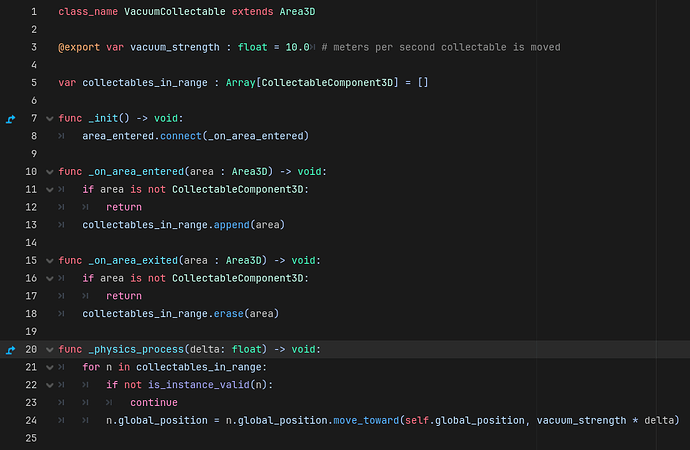Click the @export annotation

pyautogui.click(x=79, y=47)
